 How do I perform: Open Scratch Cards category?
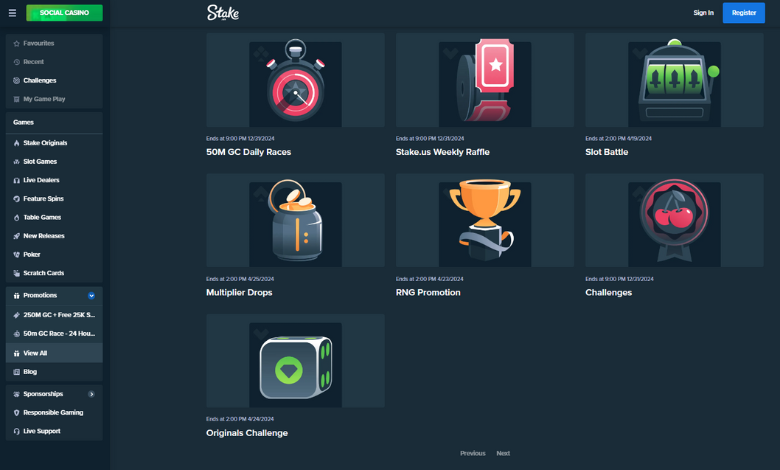(x=44, y=273)
